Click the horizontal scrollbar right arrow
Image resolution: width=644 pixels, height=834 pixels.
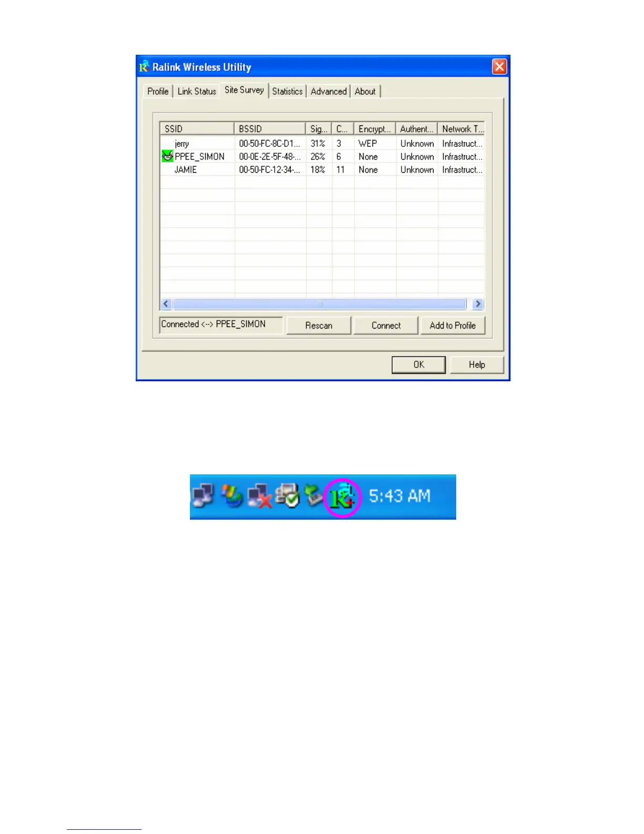(478, 304)
